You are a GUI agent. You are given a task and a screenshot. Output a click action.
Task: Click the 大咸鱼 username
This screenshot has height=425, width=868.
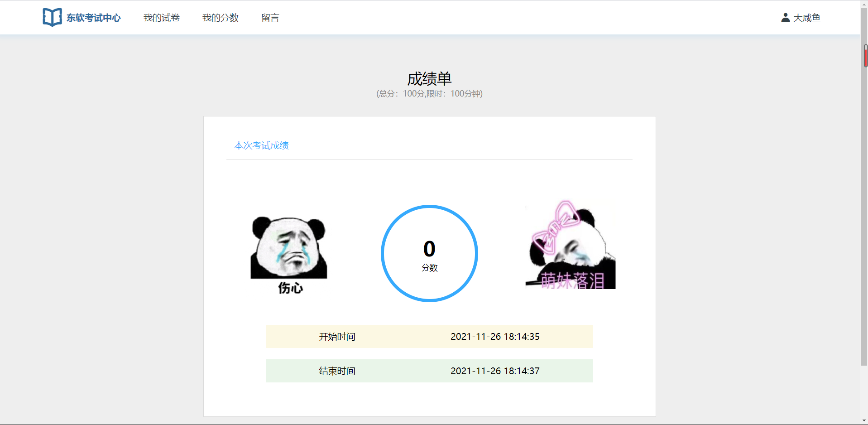[807, 18]
